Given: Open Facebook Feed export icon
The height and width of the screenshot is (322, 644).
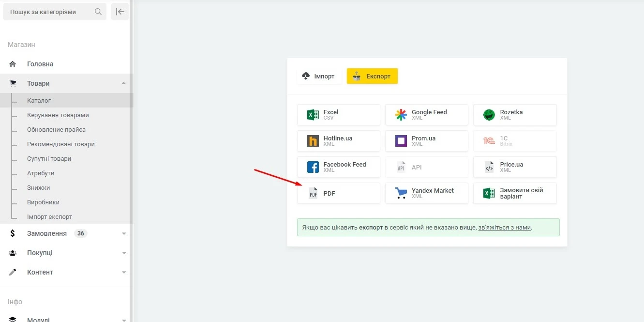Looking at the screenshot, I should coord(313,167).
